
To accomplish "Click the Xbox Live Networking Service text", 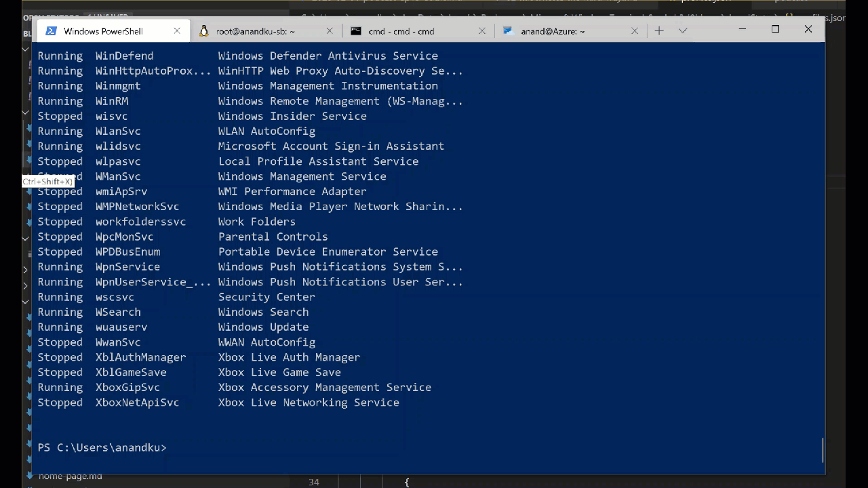I will (x=309, y=403).
